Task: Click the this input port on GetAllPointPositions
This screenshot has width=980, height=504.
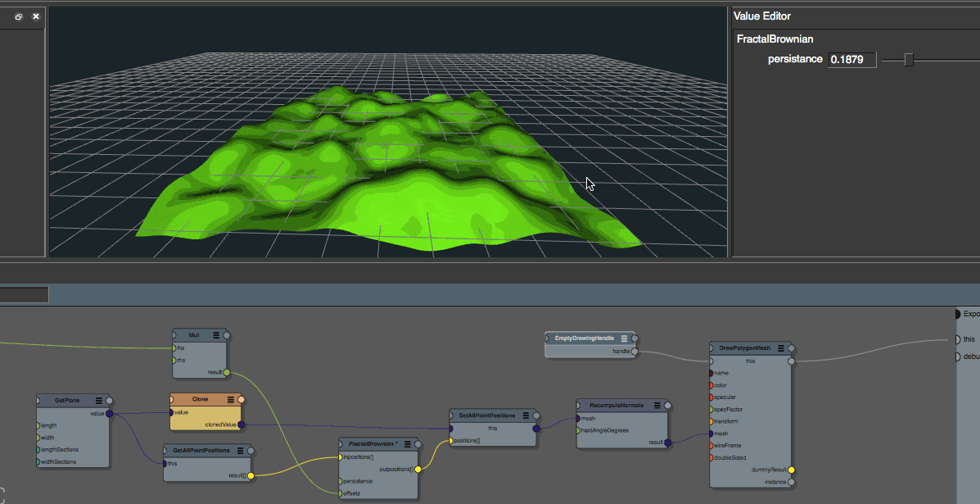Action: 165,464
